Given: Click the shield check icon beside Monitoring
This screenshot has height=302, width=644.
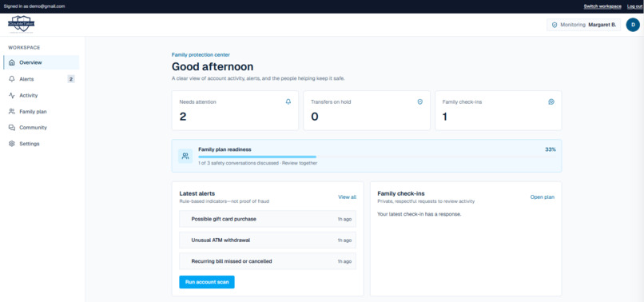Looking at the screenshot, I should tap(555, 25).
